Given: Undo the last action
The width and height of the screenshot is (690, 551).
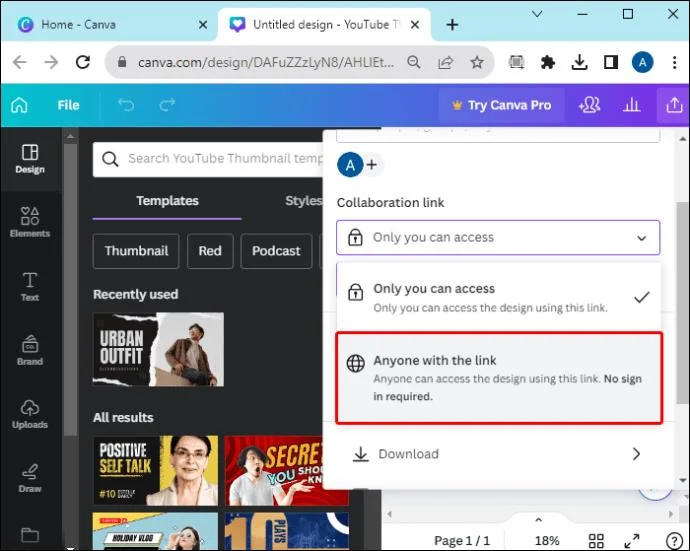Looking at the screenshot, I should coord(126,105).
